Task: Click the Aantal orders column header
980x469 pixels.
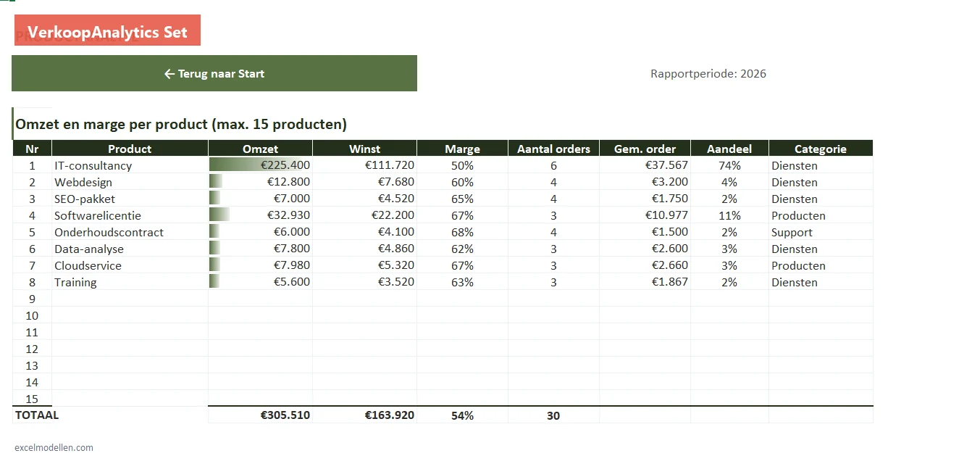Action: 553,149
